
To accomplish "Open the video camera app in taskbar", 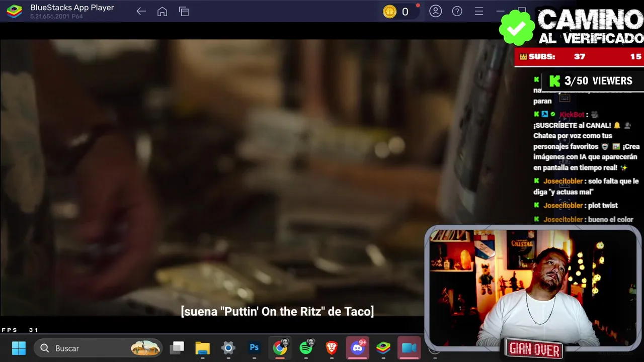I will pyautogui.click(x=409, y=348).
